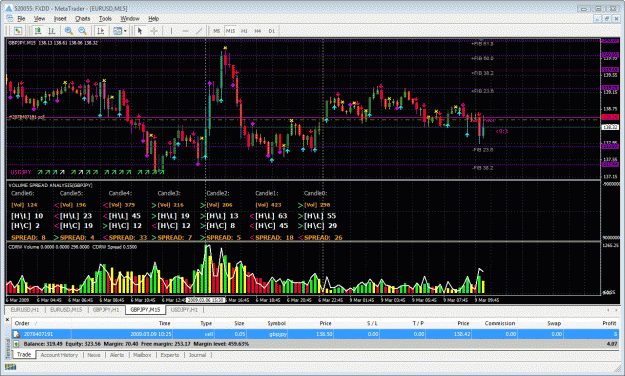Toggle chart auto-scroll icon

point(100,31)
